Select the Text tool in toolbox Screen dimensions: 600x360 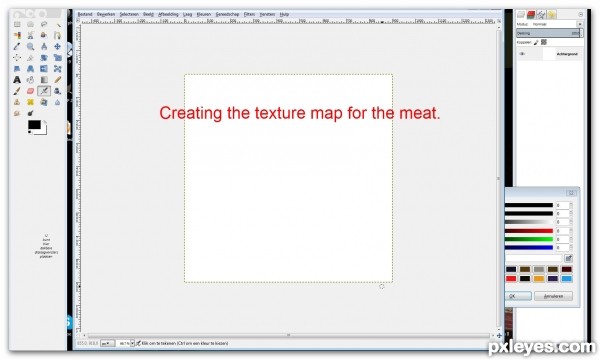coord(17,80)
